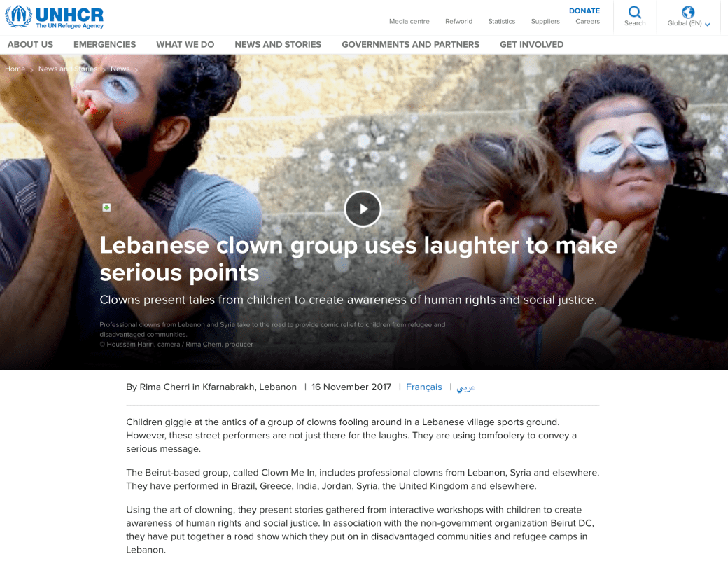The image size is (728, 561).
Task: Open the Careers link
Action: [587, 22]
